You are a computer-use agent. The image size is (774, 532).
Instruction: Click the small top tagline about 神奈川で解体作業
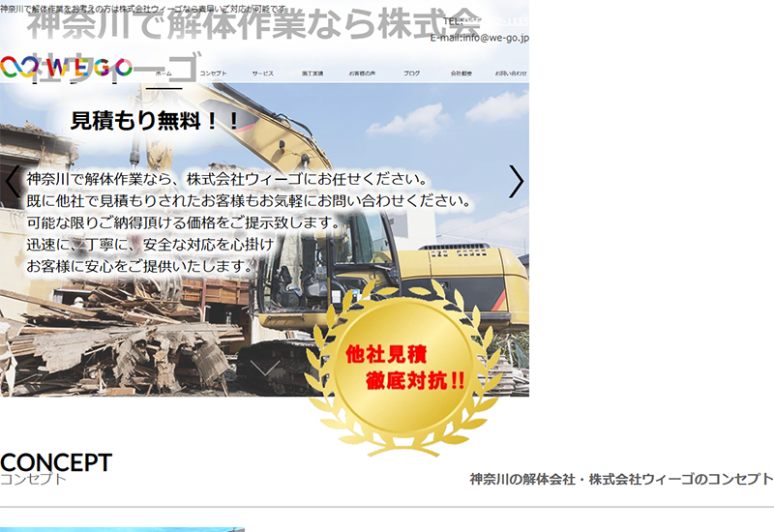pos(143,9)
